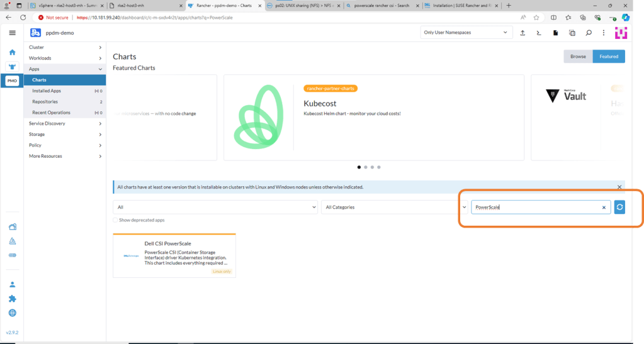The image size is (644, 344).
Task: Enable Show deprecated apps checkbox
Action: pyautogui.click(x=116, y=220)
